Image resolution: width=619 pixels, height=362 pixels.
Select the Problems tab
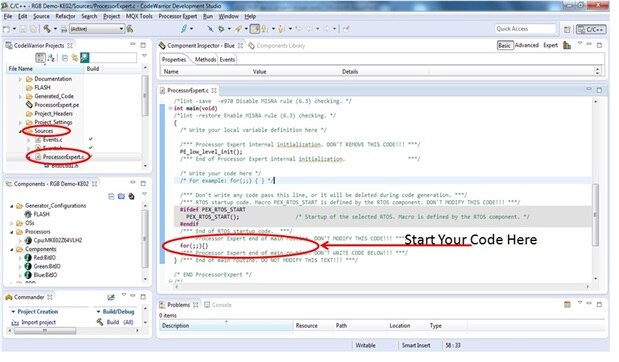(179, 305)
